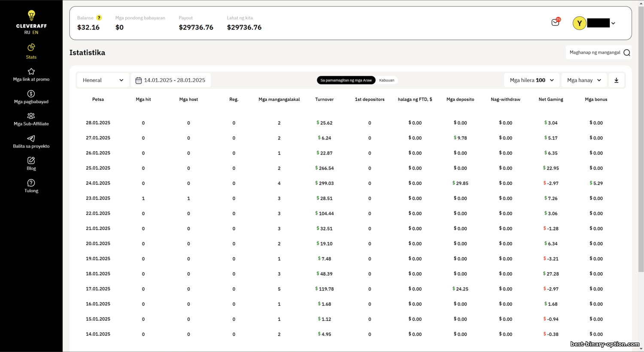Click the Balanse yellow help icon
The image size is (644, 352).
pos(99,18)
